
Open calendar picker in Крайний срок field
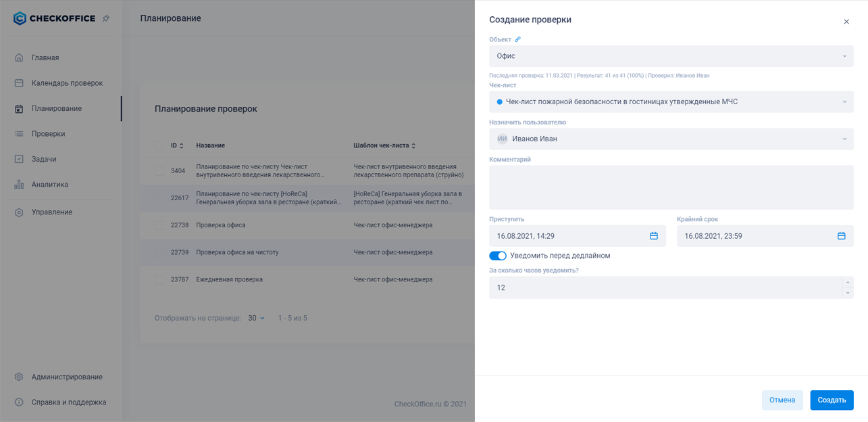point(841,236)
